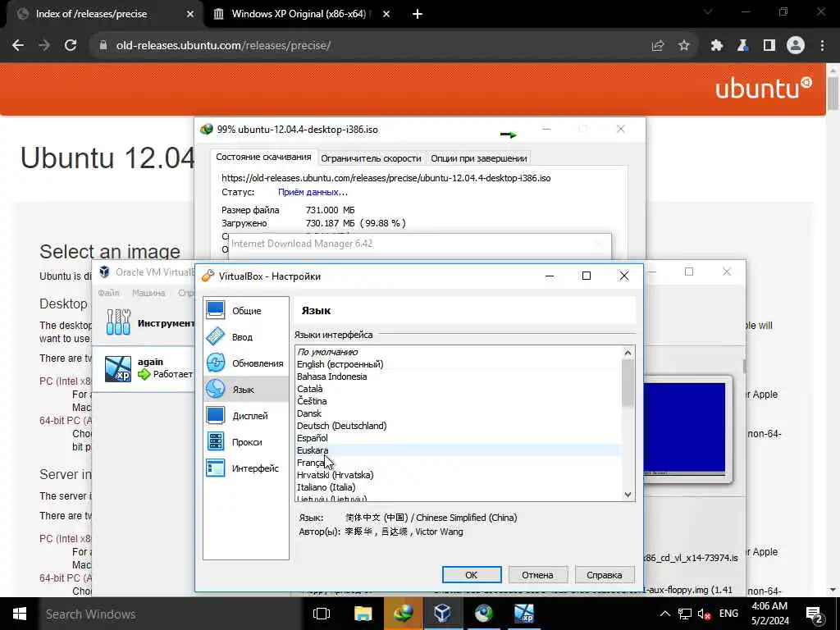The image size is (840, 630).
Task: Switch to Internet Download Manager taskbar icon
Action: pos(404,614)
